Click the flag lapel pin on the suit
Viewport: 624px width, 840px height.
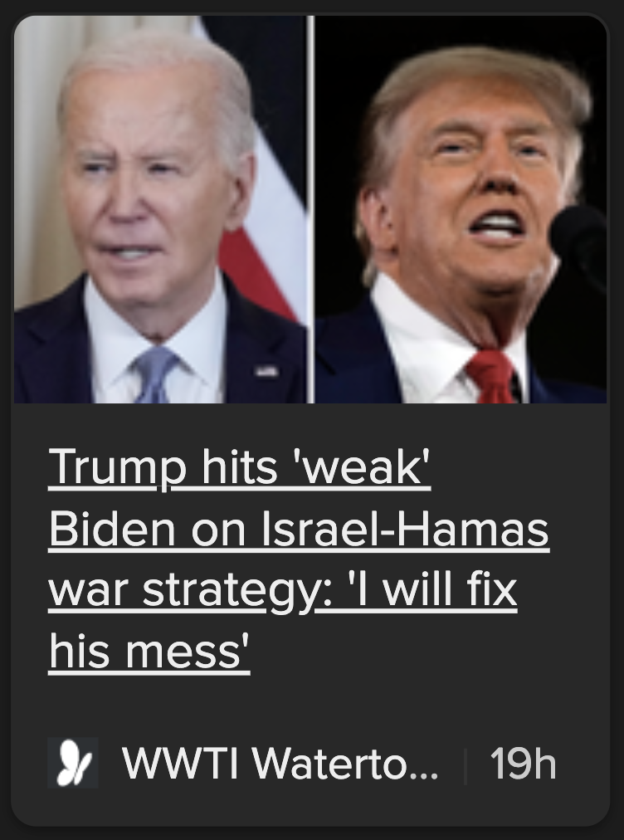pos(266,371)
